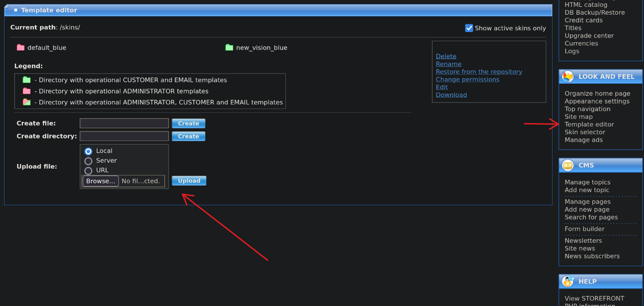Collapse the Template editor panel header icon

[16, 10]
